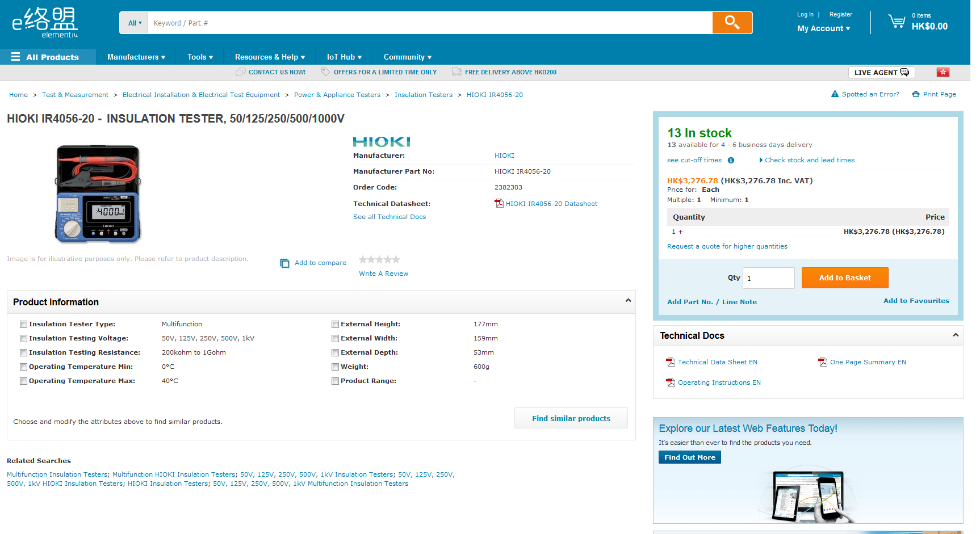This screenshot has height=534, width=980.
Task: Collapse the Technical Docs panel
Action: coord(956,335)
